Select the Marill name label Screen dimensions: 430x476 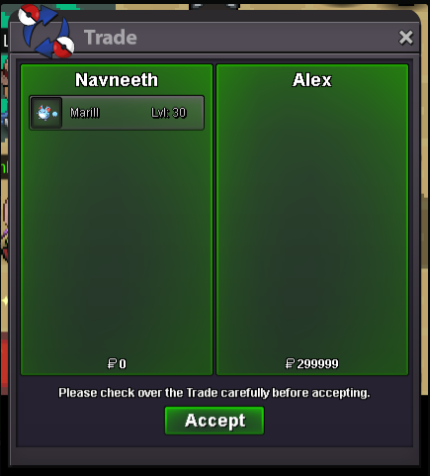click(x=85, y=113)
